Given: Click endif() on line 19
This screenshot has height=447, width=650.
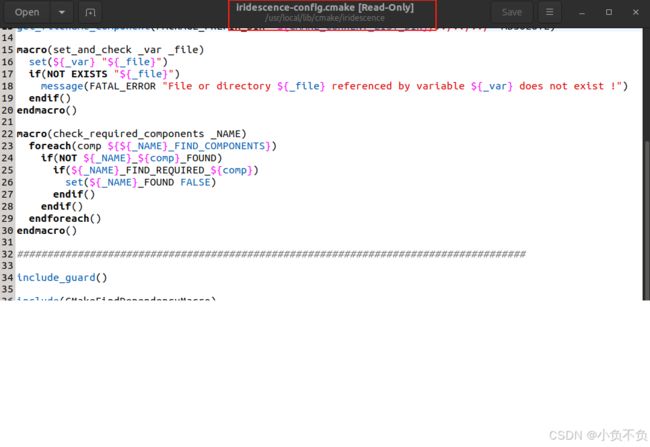Looking at the screenshot, I should 50,98.
